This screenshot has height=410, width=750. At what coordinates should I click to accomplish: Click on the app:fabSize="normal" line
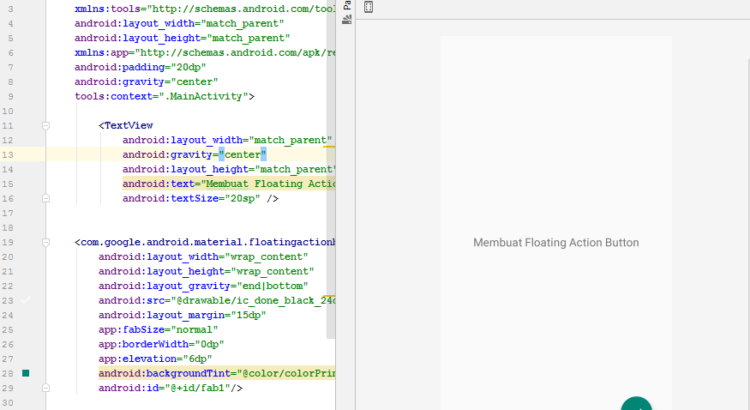(157, 329)
